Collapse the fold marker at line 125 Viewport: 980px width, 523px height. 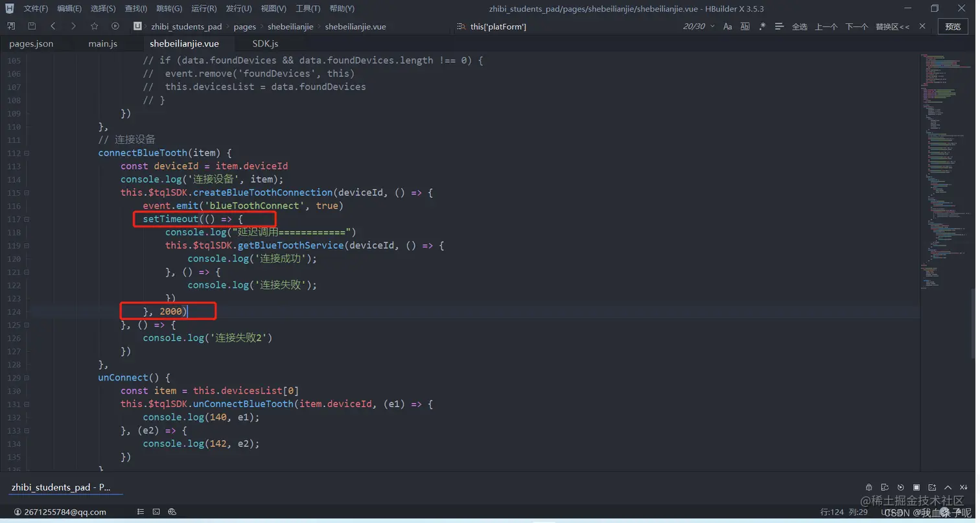tap(27, 325)
